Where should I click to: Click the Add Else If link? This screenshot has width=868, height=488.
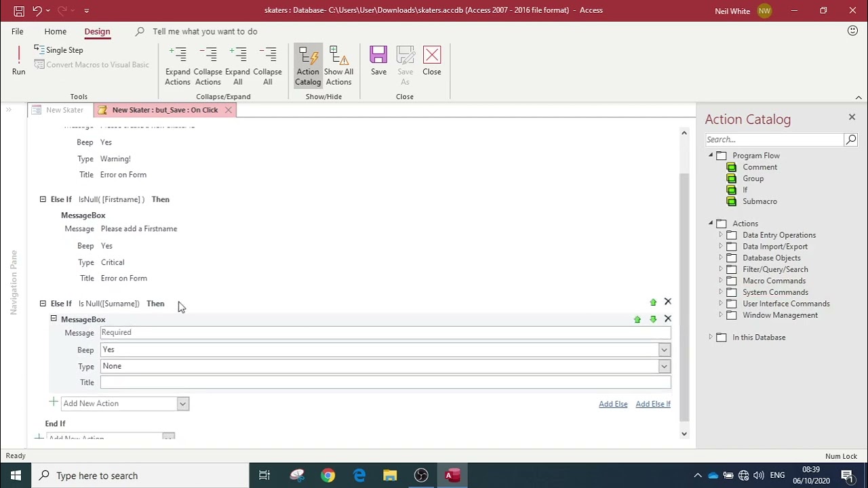click(653, 404)
